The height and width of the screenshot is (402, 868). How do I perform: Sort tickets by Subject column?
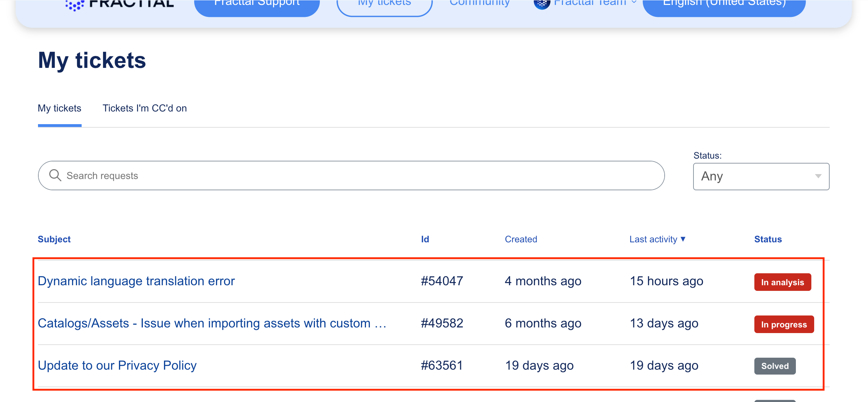point(54,239)
